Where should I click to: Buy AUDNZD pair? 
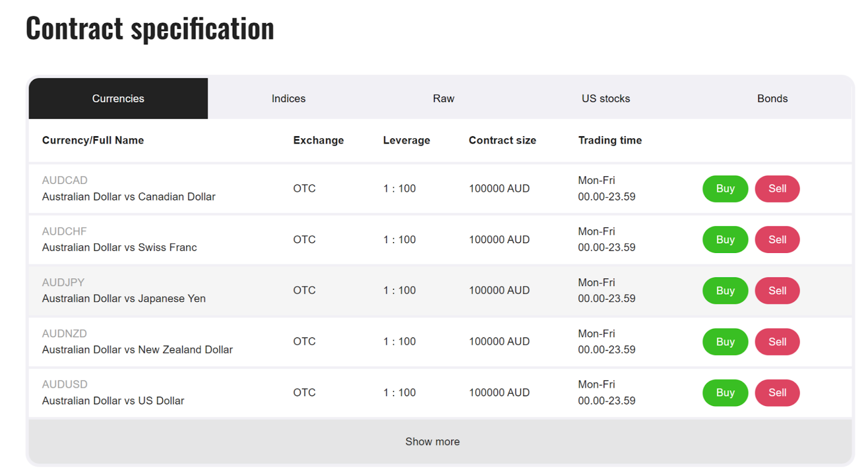[725, 342]
